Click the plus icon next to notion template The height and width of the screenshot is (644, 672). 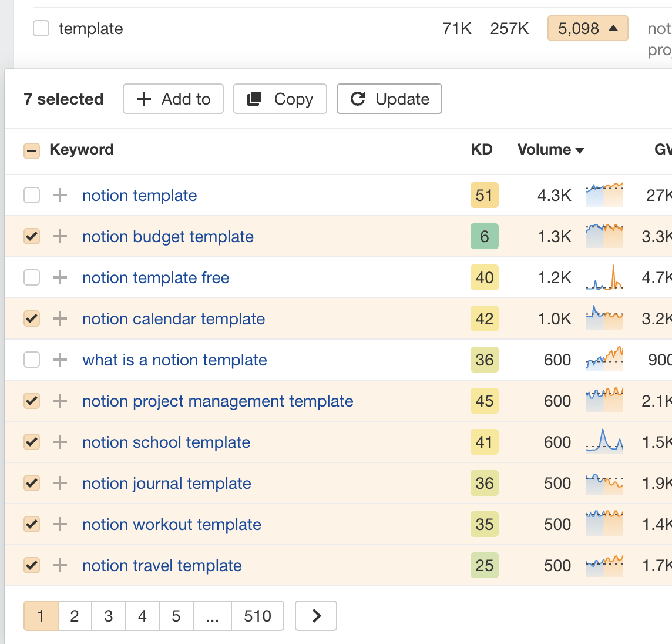tap(59, 195)
